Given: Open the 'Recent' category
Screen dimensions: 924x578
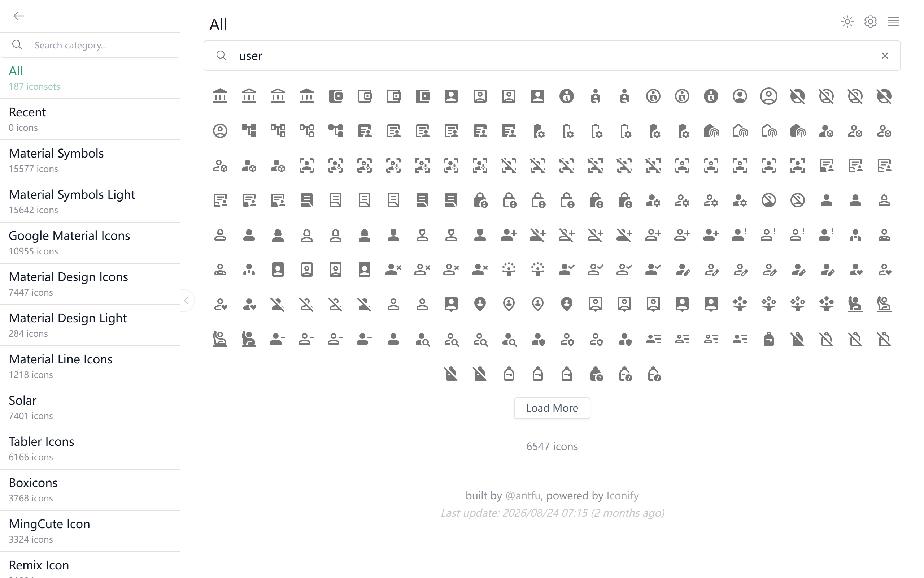Looking at the screenshot, I should point(90,119).
